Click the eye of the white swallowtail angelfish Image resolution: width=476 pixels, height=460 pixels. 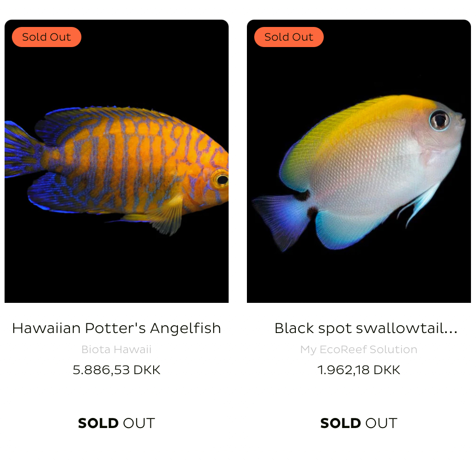(x=440, y=120)
